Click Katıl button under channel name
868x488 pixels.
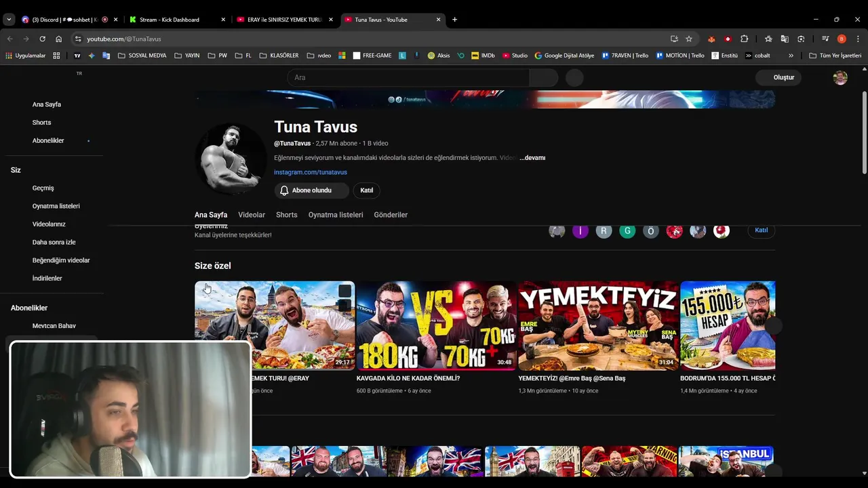(367, 190)
